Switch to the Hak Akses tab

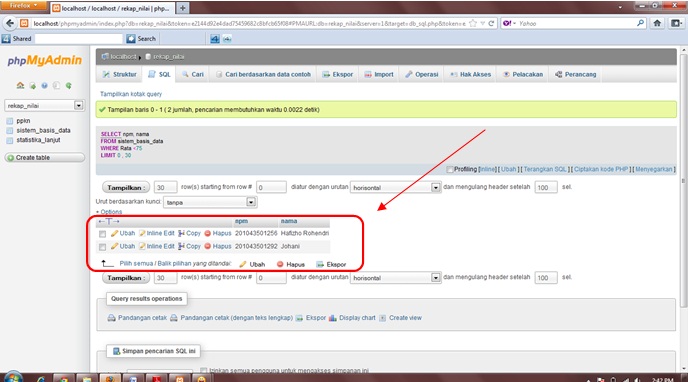(470, 75)
